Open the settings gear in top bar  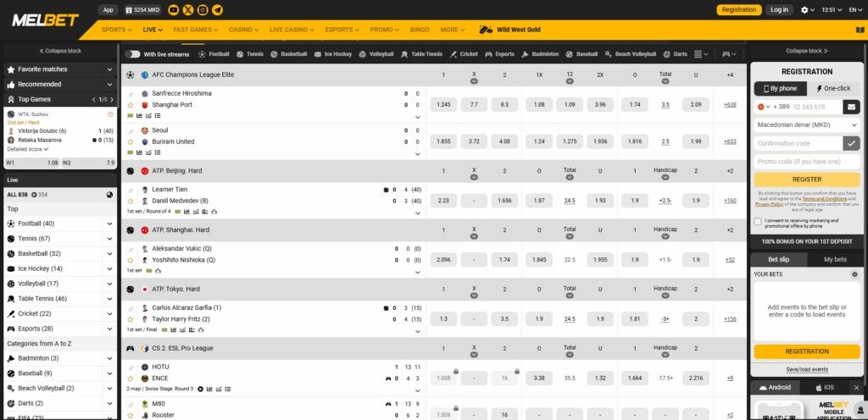coord(804,10)
